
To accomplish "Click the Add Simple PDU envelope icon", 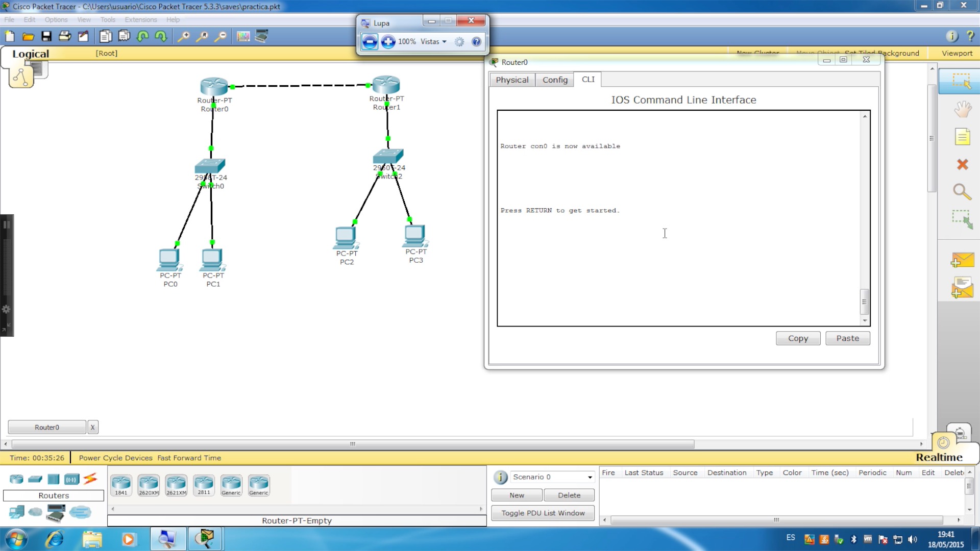I will tap(962, 260).
